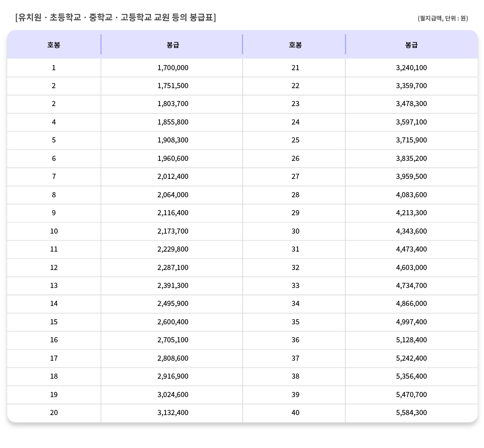This screenshot has height=448, width=484.
Task: Select the salary value 5,584,300
Action: (x=411, y=412)
